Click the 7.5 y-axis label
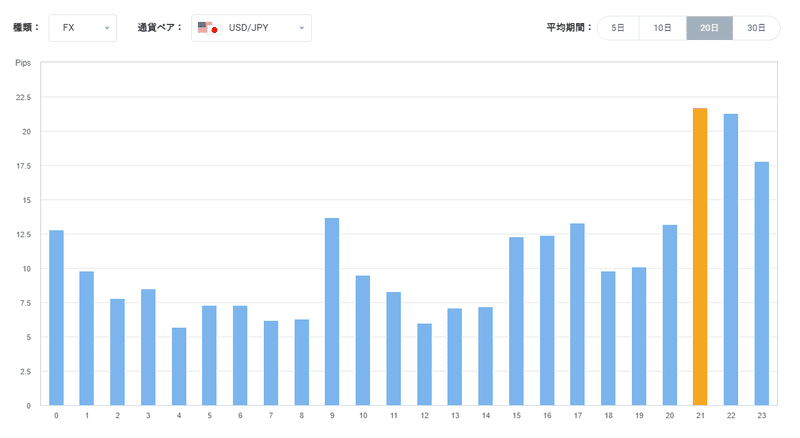This screenshot has height=438, width=800. pos(26,303)
